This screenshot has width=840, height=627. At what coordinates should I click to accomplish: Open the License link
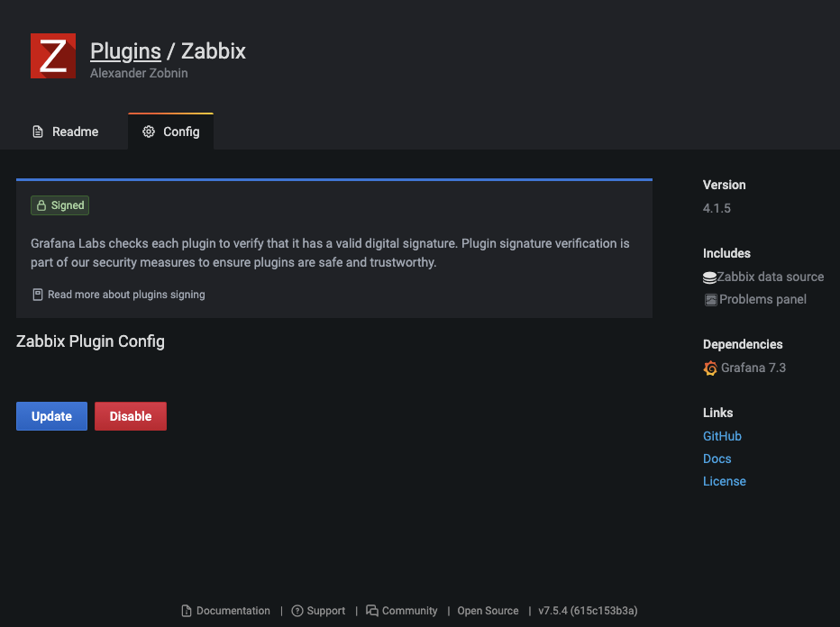724,481
